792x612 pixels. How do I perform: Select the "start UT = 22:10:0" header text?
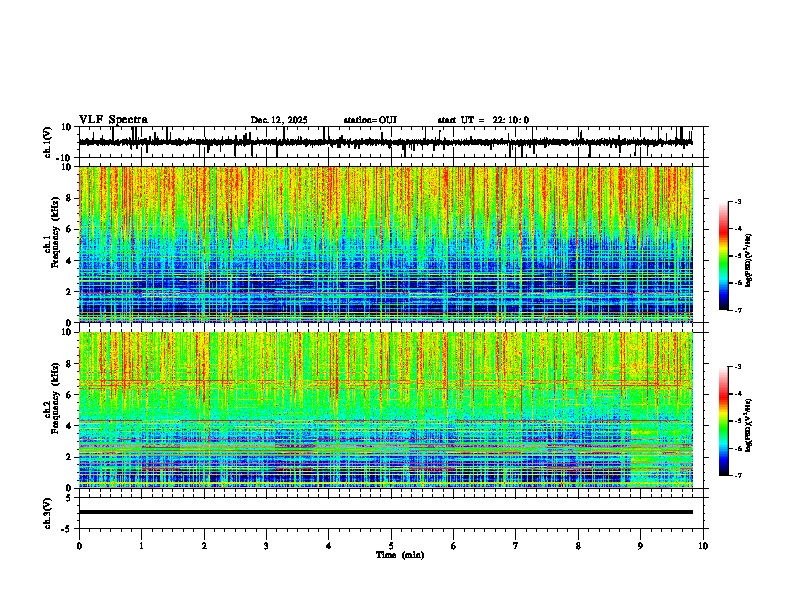coord(483,120)
